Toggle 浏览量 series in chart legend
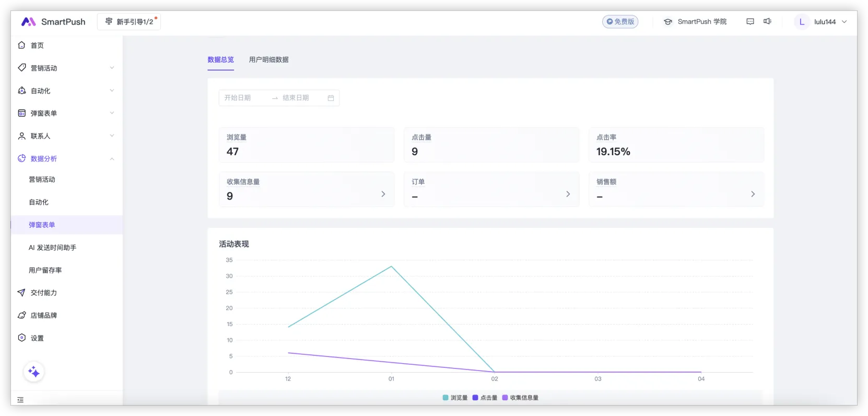The image size is (868, 416). [x=455, y=398]
